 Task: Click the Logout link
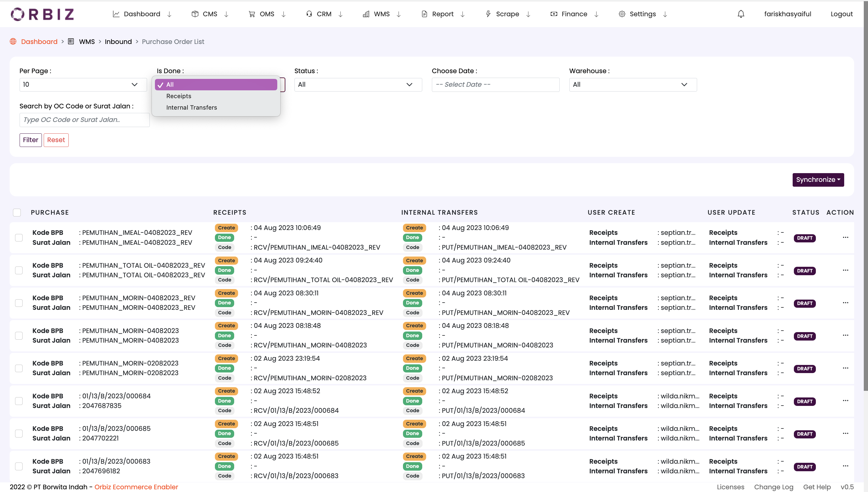coord(841,14)
